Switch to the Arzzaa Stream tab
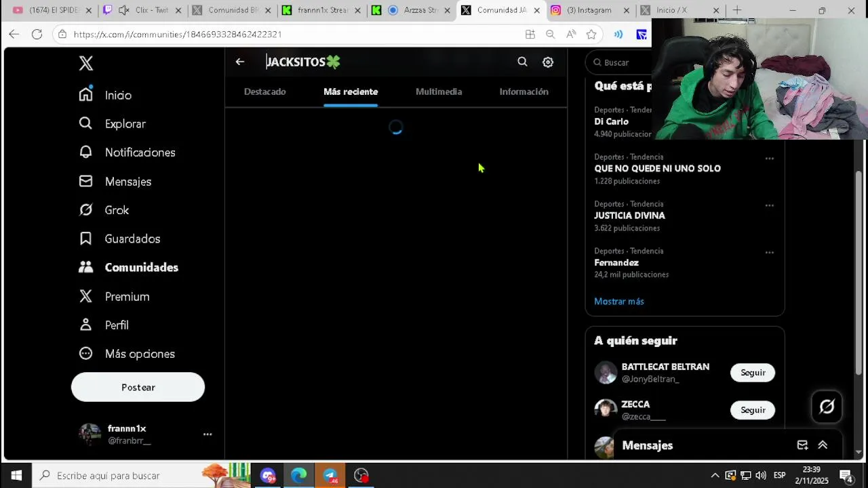 tap(411, 10)
